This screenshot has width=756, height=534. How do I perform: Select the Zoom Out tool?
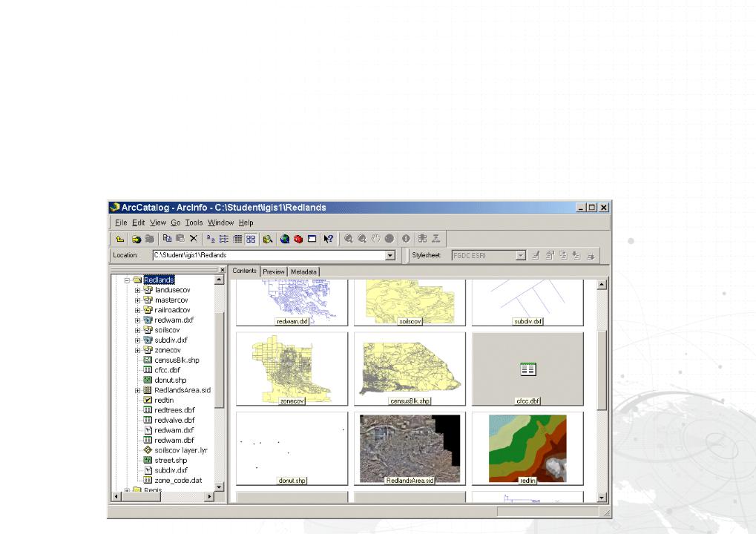(361, 239)
